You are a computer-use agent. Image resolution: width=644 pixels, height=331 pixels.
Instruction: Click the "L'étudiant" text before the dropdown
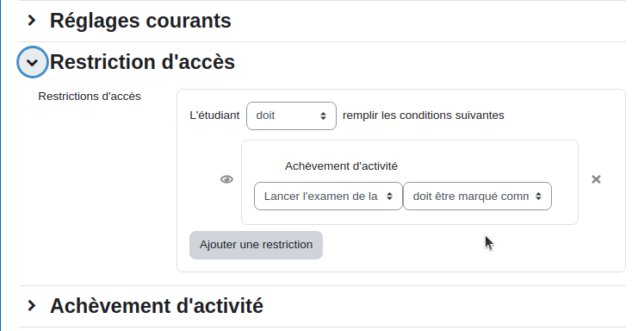point(214,116)
